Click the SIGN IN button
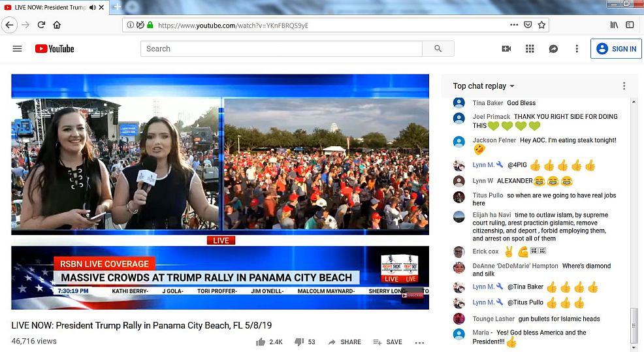This screenshot has width=644, height=352. [x=616, y=49]
